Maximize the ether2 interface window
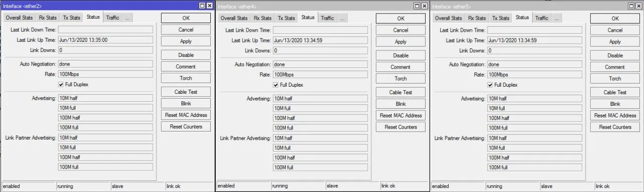The image size is (644, 192). tap(202, 6)
